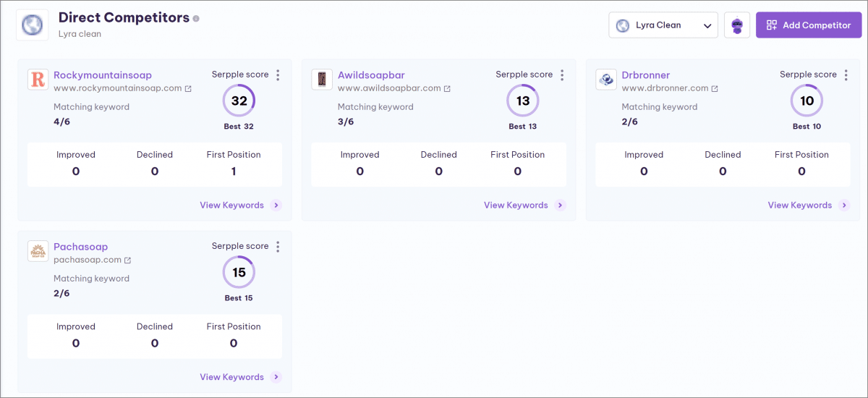Click the Drbronner logo icon
The image size is (868, 398).
606,80
